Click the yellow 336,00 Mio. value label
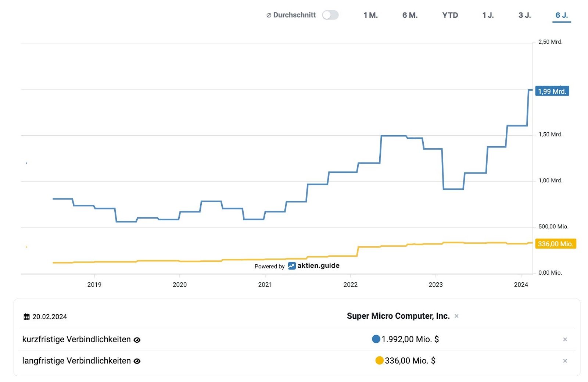The height and width of the screenshot is (382, 588). click(556, 244)
